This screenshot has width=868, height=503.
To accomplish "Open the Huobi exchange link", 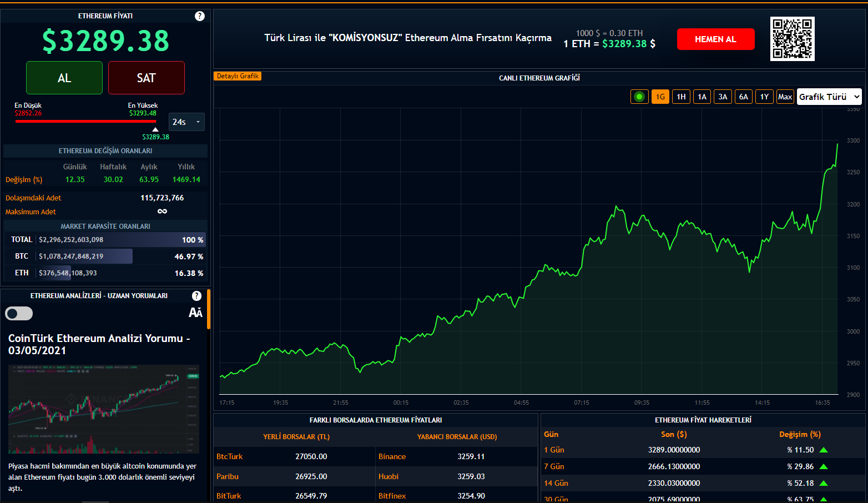I will tap(388, 477).
